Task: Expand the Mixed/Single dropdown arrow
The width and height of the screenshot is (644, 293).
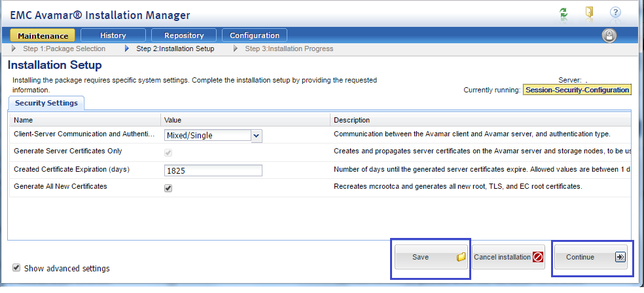Action: 257,136
